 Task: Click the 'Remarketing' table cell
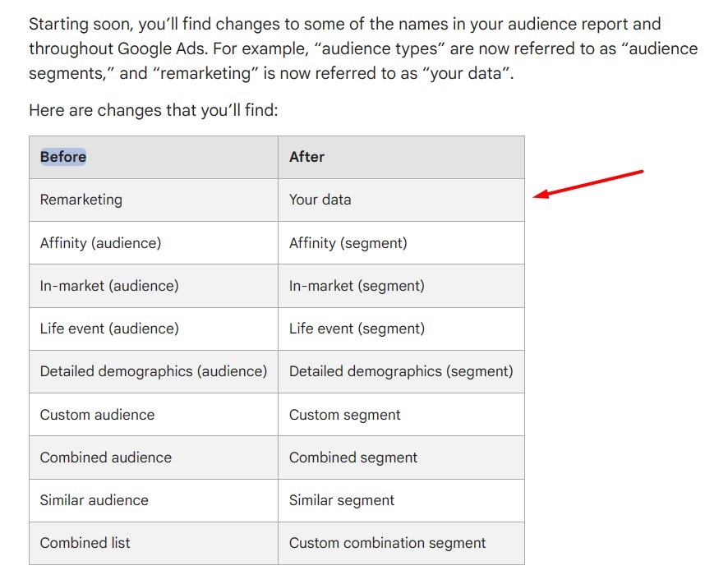point(154,200)
